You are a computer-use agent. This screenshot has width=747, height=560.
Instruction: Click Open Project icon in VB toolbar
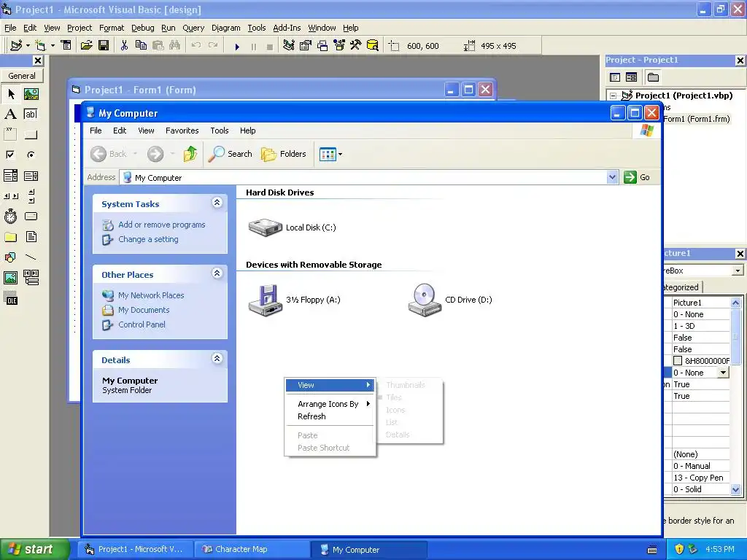(86, 46)
